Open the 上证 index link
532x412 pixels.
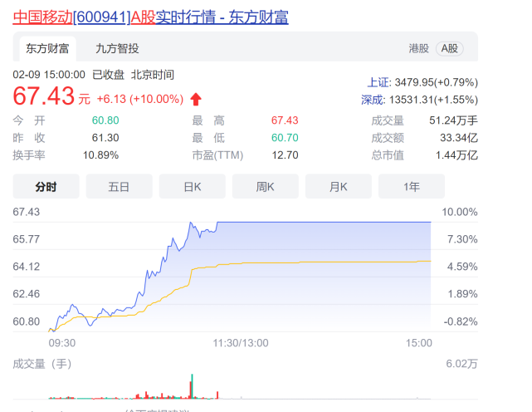[x=379, y=82]
